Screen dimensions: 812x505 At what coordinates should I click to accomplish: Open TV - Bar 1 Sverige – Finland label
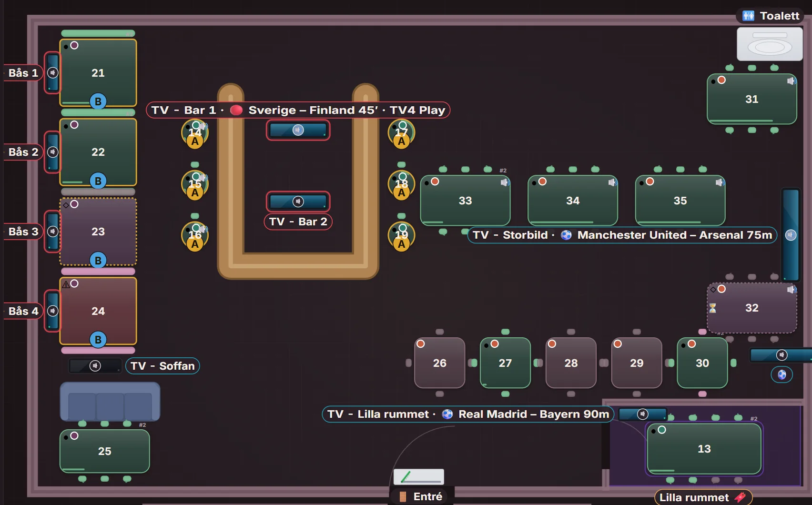[298, 110]
